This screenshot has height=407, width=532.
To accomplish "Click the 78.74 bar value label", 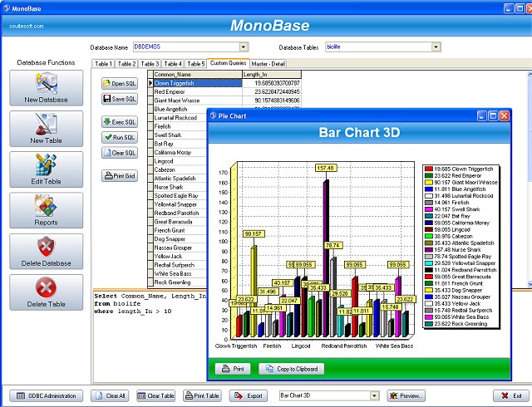I will pyautogui.click(x=332, y=245).
